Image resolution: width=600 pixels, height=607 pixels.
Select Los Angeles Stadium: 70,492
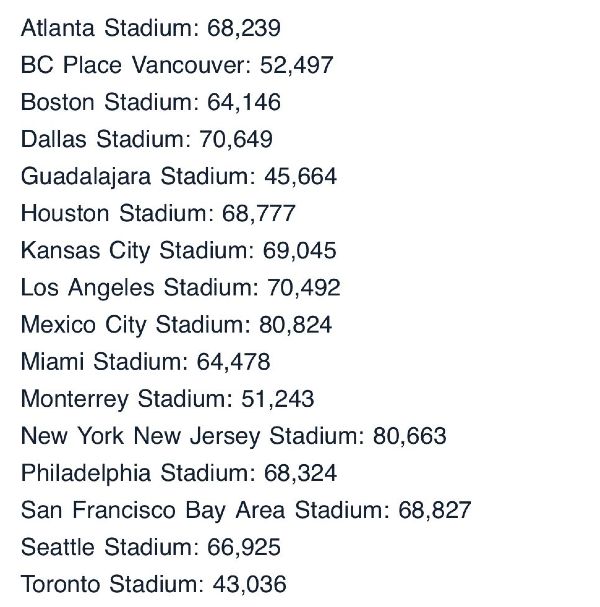click(180, 288)
